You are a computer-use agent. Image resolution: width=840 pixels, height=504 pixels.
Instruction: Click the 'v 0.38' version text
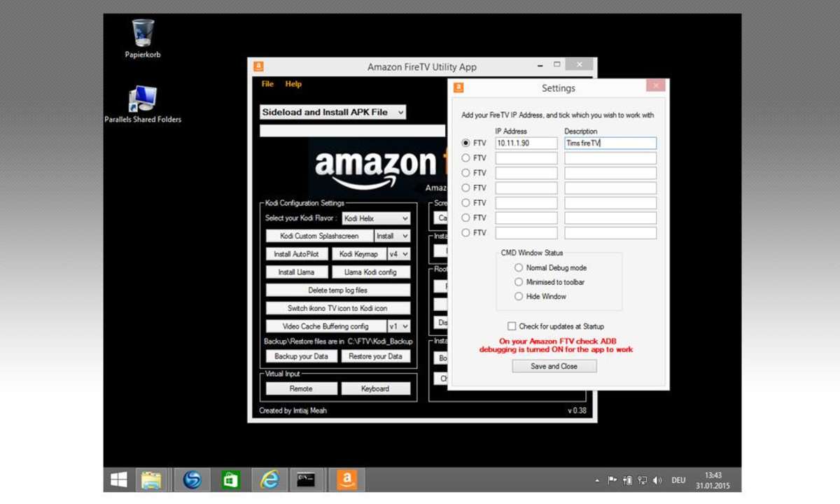[577, 411]
